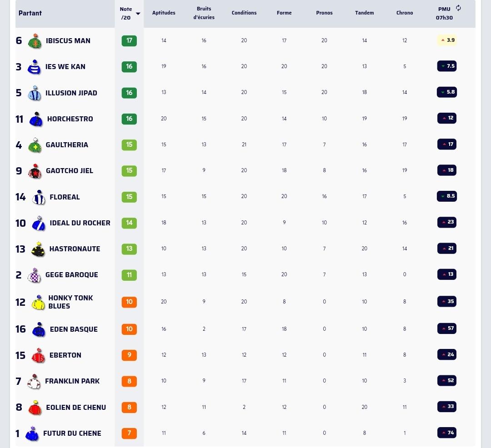
Task: Sort by the Chrono column header
Action: [405, 13]
